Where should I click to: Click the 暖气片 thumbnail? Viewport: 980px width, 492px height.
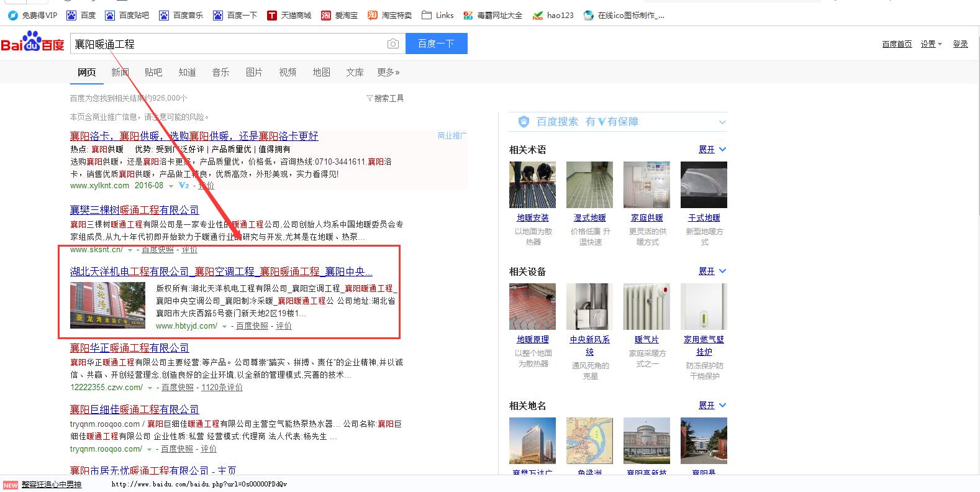647,306
